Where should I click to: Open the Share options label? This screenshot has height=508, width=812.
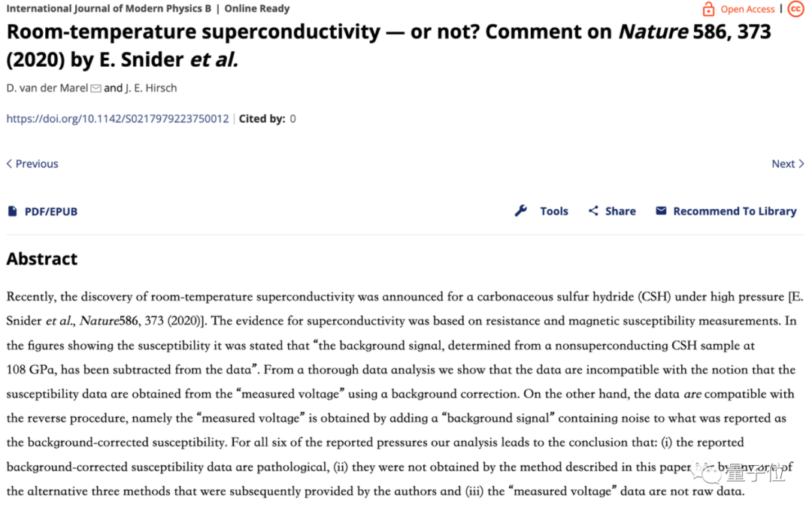click(620, 211)
